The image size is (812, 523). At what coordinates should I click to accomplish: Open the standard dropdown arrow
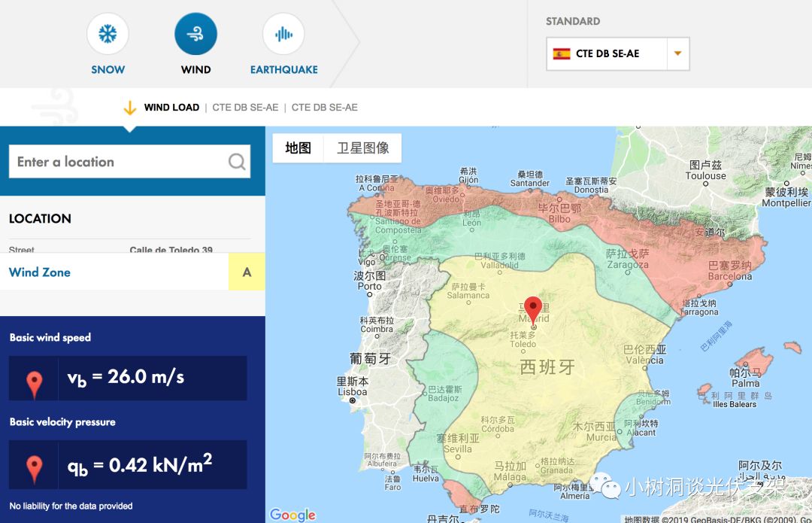click(677, 54)
